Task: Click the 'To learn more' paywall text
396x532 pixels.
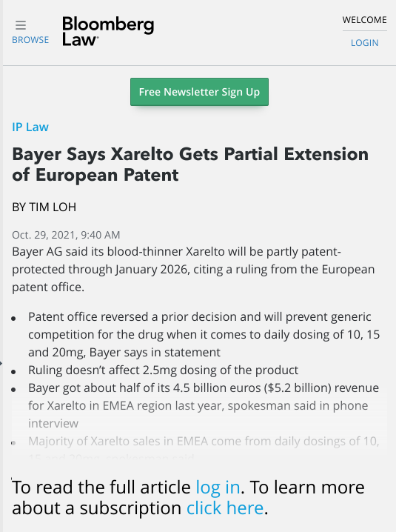Action: tap(307, 488)
